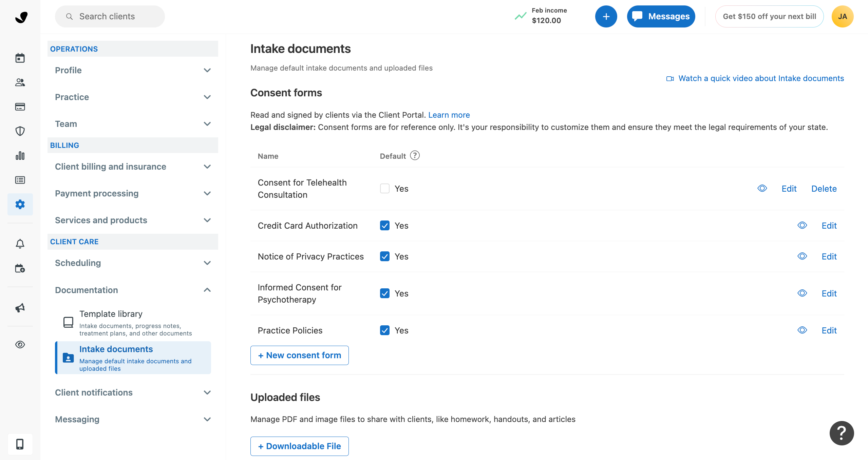Open the bar chart analytics icon
The height and width of the screenshot is (460, 868).
(x=20, y=156)
